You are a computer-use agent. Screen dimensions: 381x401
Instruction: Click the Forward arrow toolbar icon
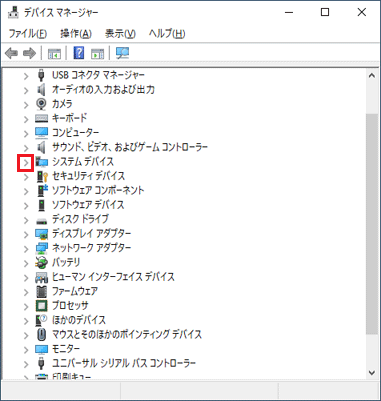[x=29, y=53]
